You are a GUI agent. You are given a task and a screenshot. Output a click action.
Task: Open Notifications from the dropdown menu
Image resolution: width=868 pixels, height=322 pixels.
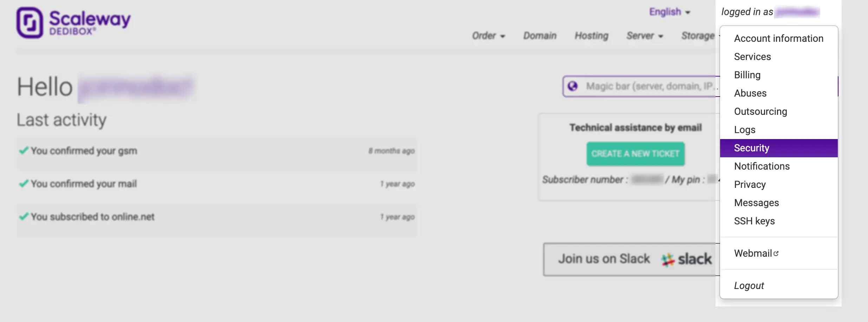762,166
